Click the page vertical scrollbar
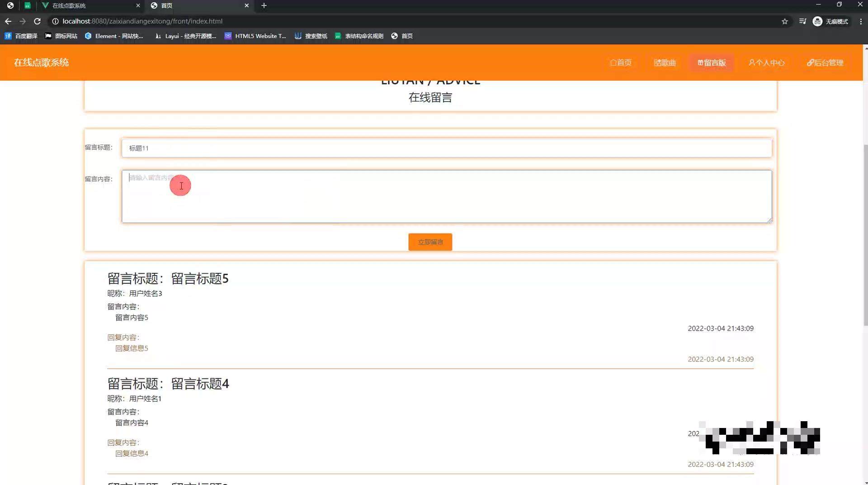This screenshot has height=485, width=868. pyautogui.click(x=865, y=235)
